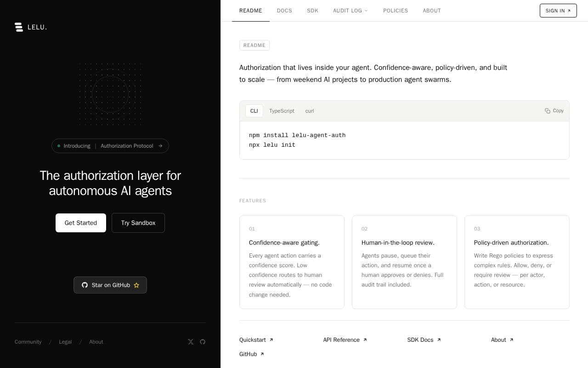Viewport: 588px width, 368px height.
Task: Click the dotted grid graphic in sidebar
Action: coord(110,94)
